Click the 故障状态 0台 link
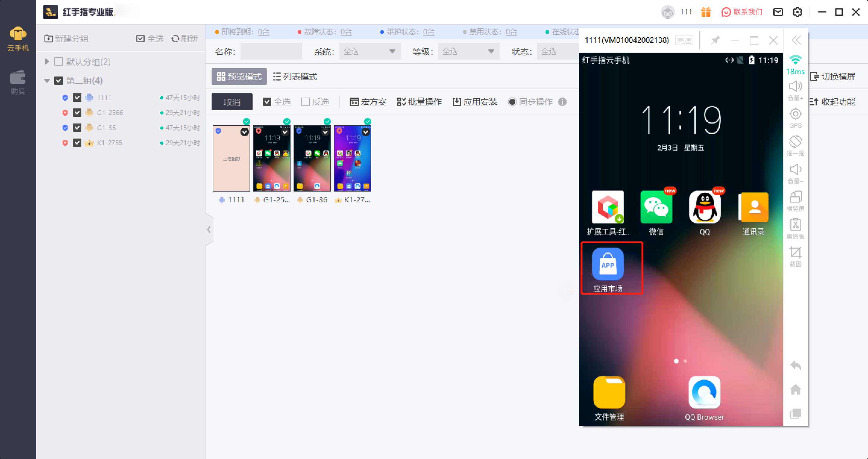This screenshot has width=868, height=459. [346, 32]
